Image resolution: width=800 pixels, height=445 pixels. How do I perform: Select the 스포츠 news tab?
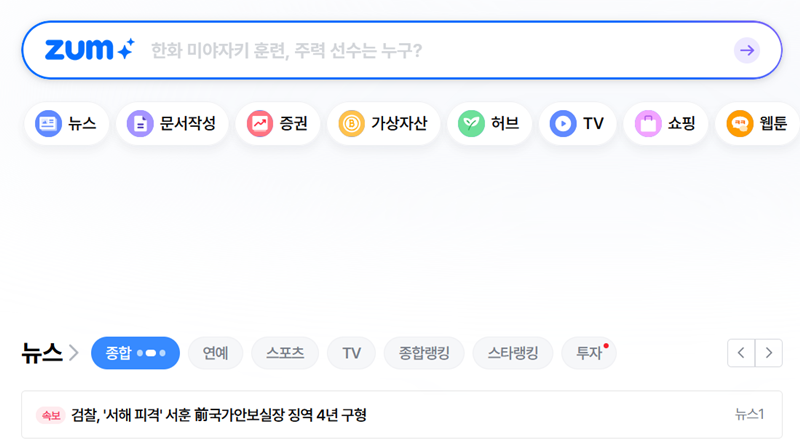[285, 353]
